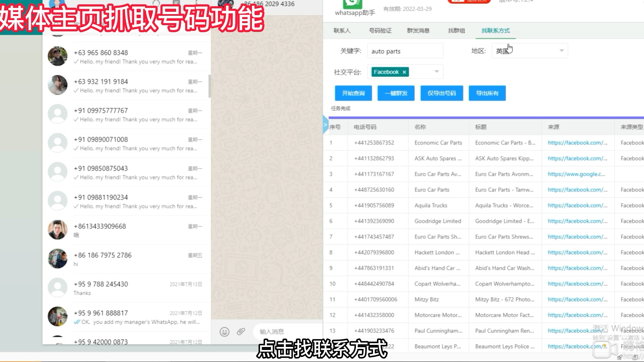The width and height of the screenshot is (644, 362).
Task: Click name cell Paul Cunningham...
Action: [438, 331]
